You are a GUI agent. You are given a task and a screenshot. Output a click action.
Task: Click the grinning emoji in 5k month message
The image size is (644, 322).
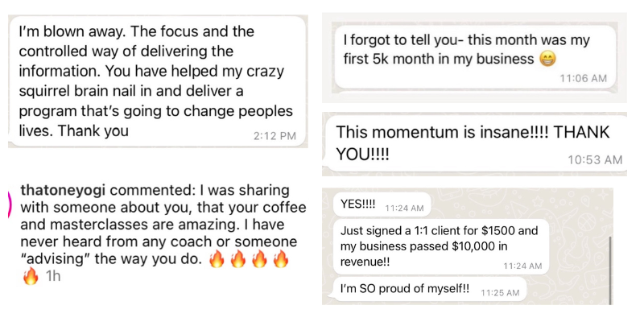point(547,59)
